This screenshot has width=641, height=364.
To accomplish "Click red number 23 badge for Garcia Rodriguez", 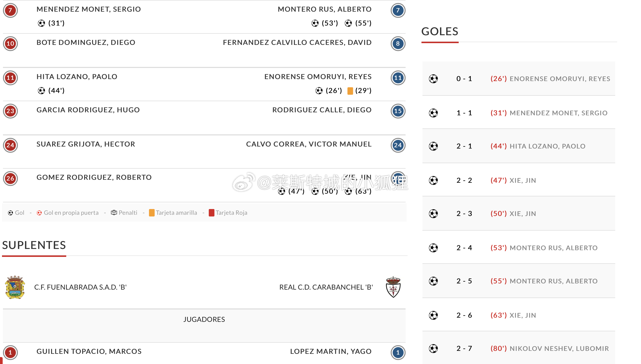I will tap(10, 111).
